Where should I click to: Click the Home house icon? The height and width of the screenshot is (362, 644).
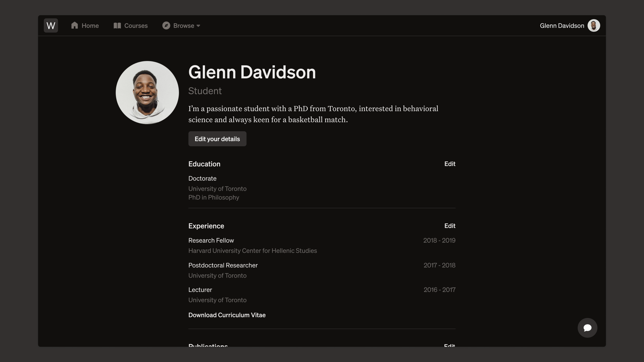[x=74, y=25]
